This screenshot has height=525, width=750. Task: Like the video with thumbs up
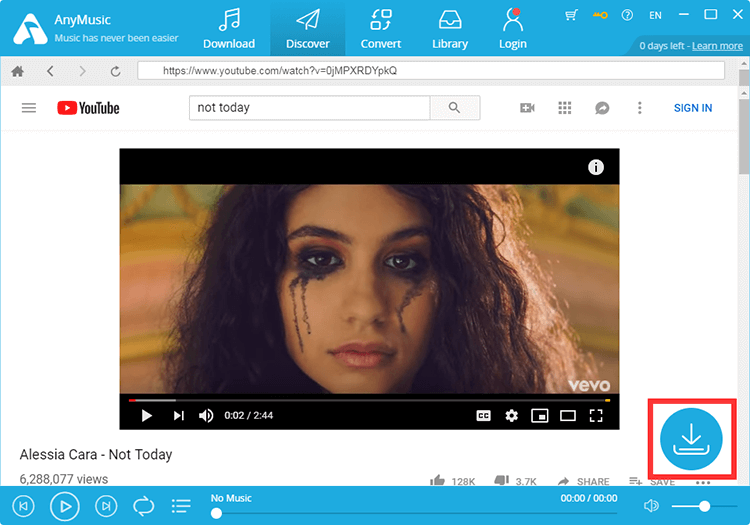(x=437, y=480)
